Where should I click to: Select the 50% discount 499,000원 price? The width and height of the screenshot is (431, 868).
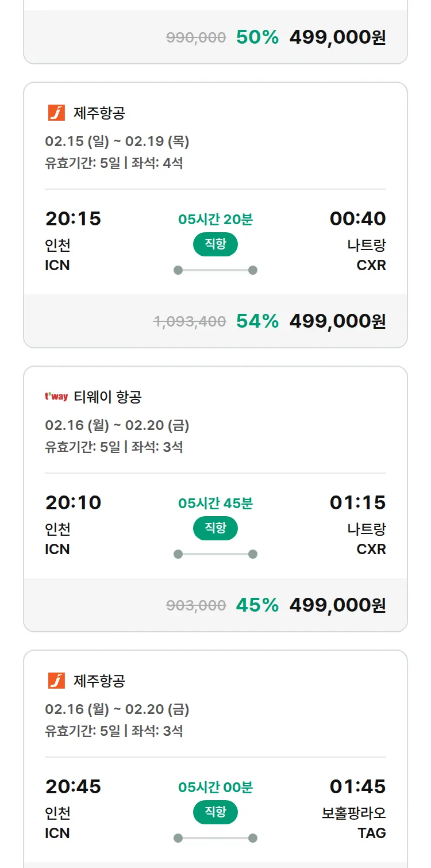click(x=337, y=37)
